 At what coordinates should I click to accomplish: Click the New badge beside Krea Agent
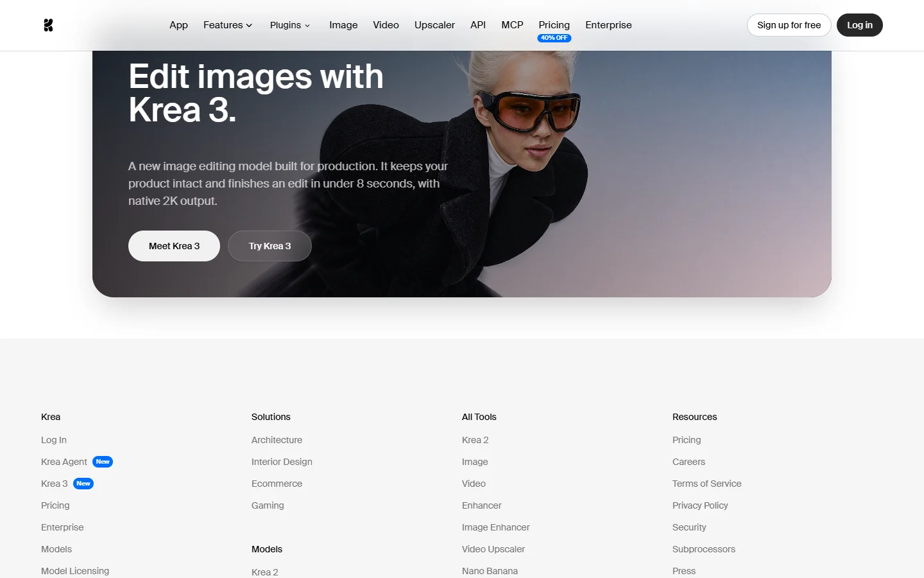pos(103,462)
